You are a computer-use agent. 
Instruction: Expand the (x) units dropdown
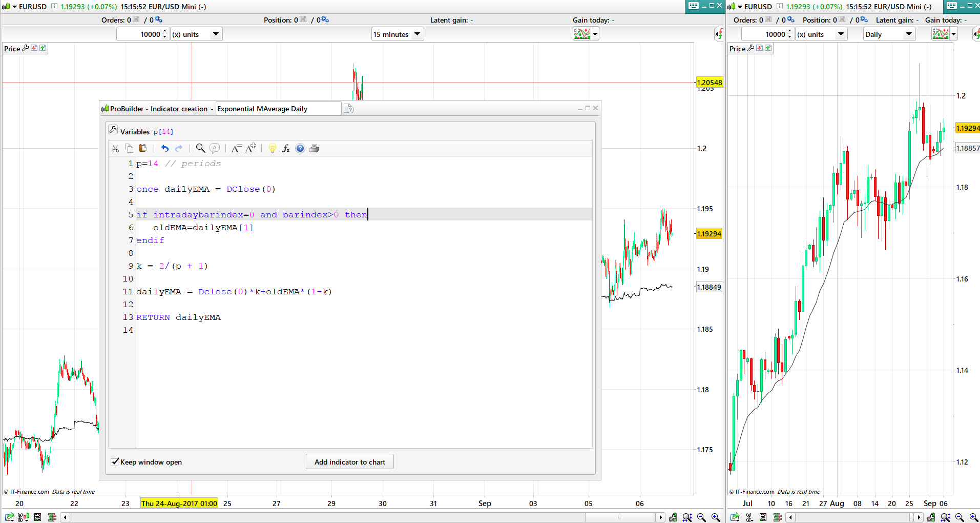click(216, 34)
